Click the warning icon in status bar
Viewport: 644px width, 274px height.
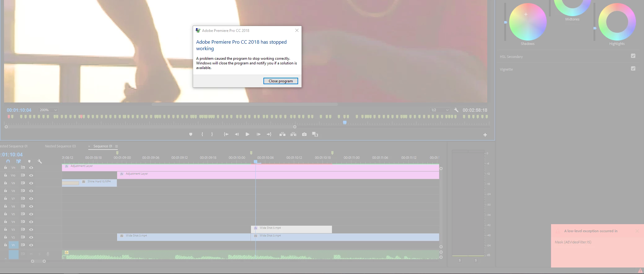pos(640,271)
